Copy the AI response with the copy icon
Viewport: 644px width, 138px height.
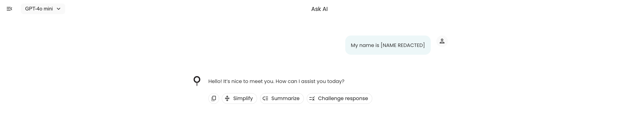point(214,98)
